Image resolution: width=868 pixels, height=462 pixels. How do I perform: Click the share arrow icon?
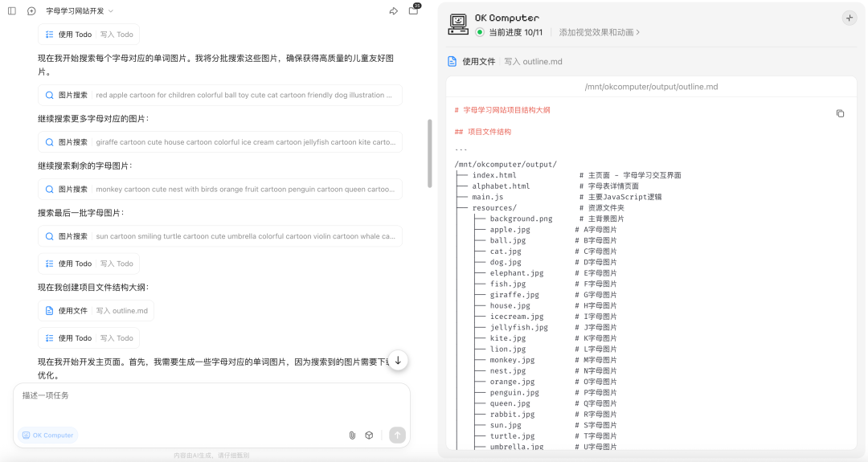[x=394, y=11]
